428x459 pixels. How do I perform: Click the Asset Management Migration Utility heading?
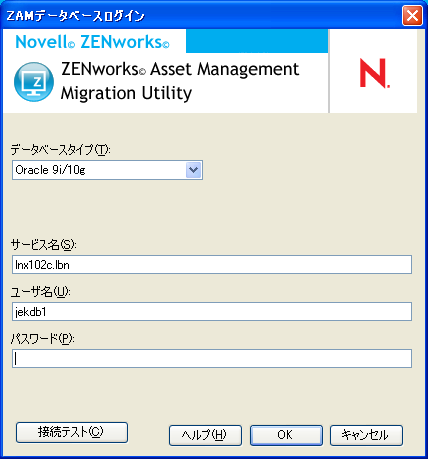(x=180, y=81)
